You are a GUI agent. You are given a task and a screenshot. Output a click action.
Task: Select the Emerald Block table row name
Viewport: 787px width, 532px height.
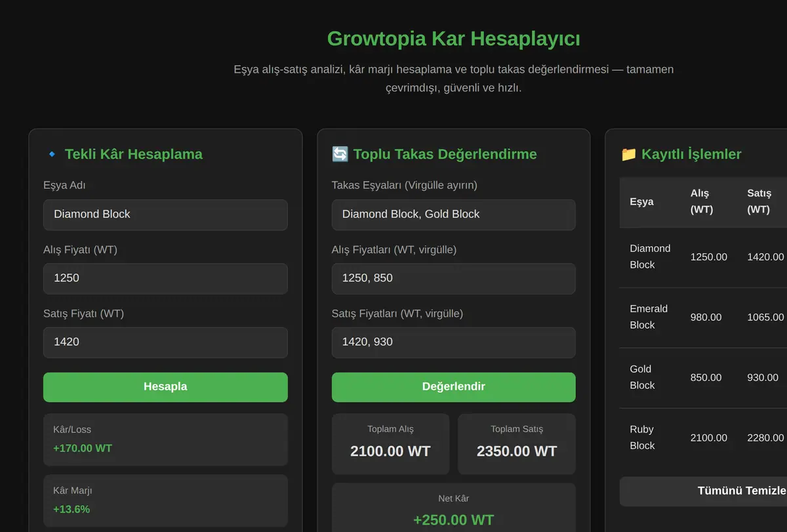(649, 317)
